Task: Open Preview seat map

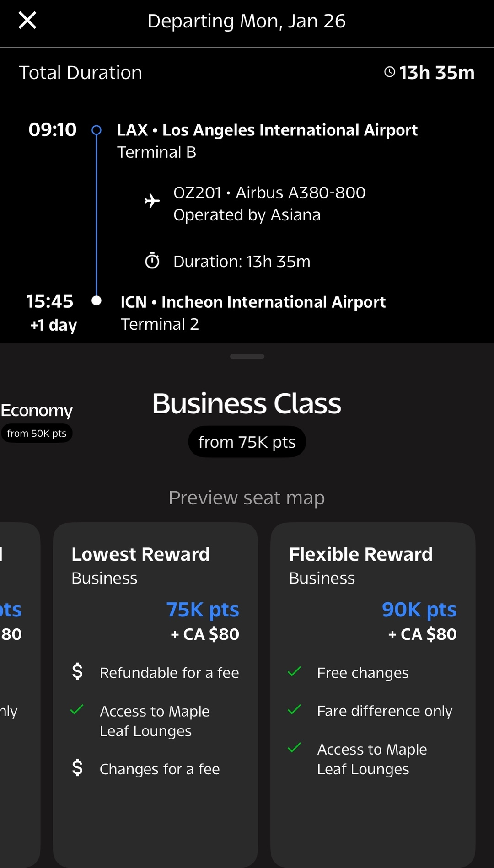Action: tap(247, 498)
